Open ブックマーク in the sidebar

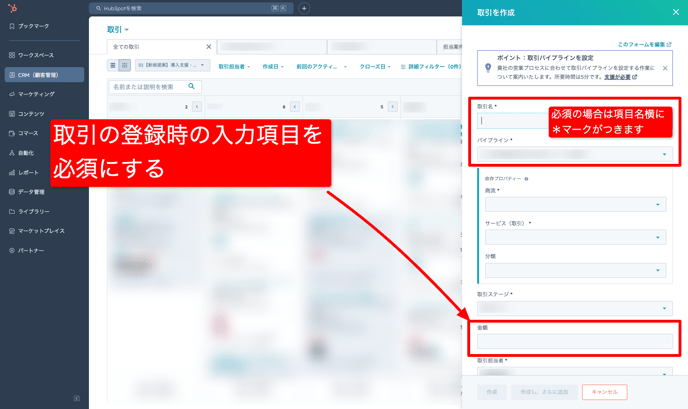point(29,26)
